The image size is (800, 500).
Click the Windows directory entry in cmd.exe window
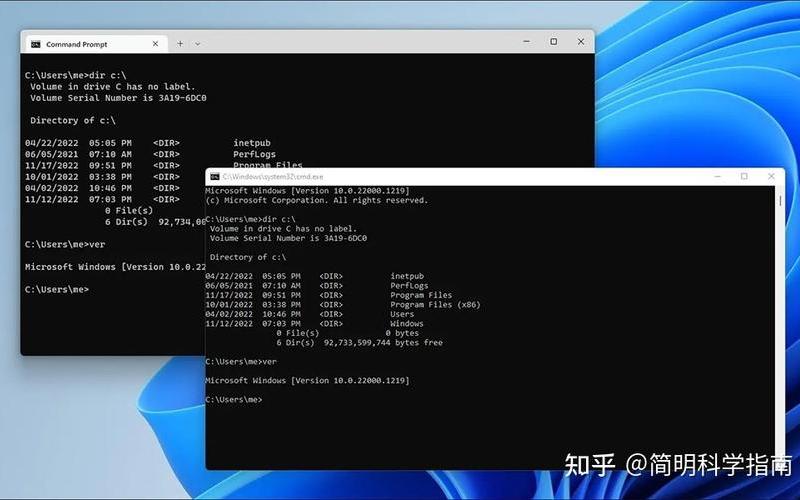tap(407, 323)
